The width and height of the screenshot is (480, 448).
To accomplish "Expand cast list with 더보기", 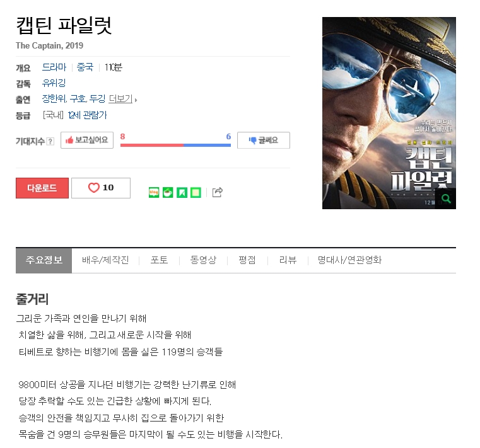I will coord(122,99).
